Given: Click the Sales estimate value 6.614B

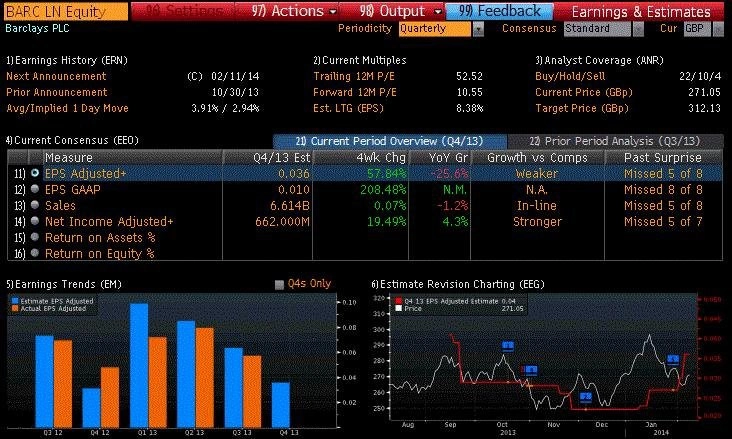Looking at the screenshot, I should (290, 205).
